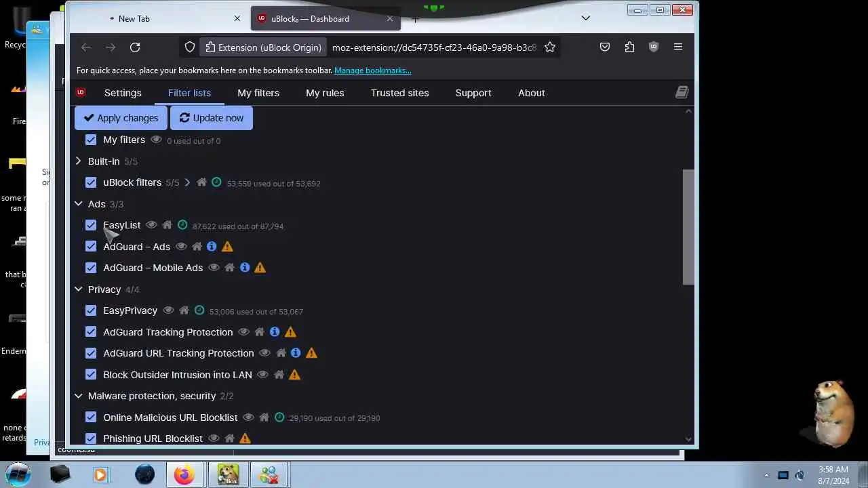The width and height of the screenshot is (868, 488).
Task: Open info icon for AdGuard – Ads
Action: pos(212,247)
